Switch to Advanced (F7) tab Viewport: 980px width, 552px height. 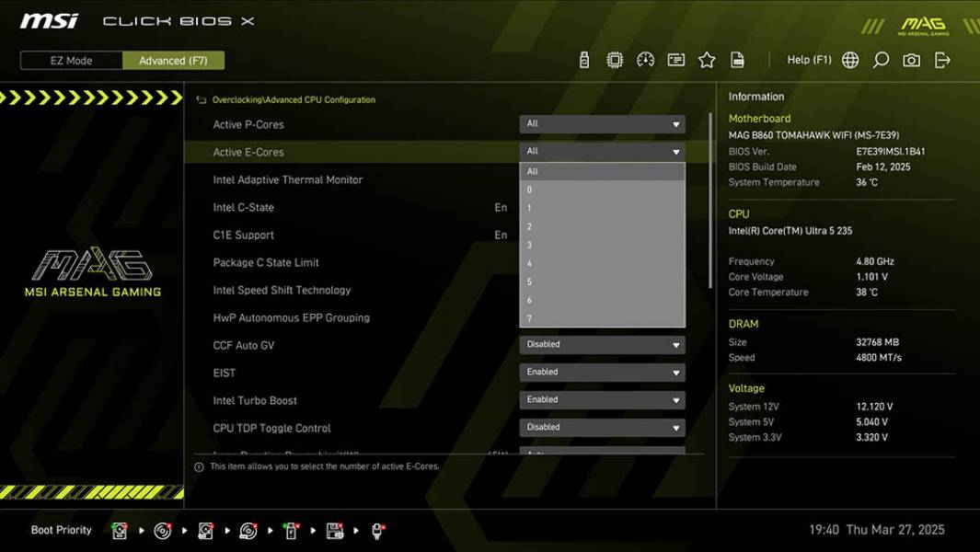[173, 61]
